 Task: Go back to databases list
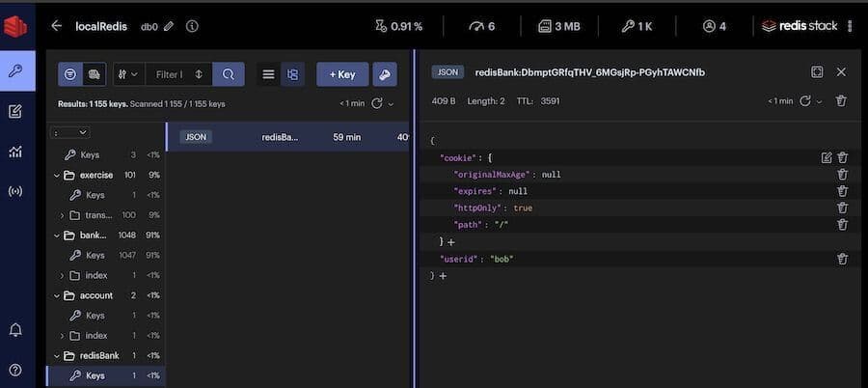pyautogui.click(x=56, y=26)
